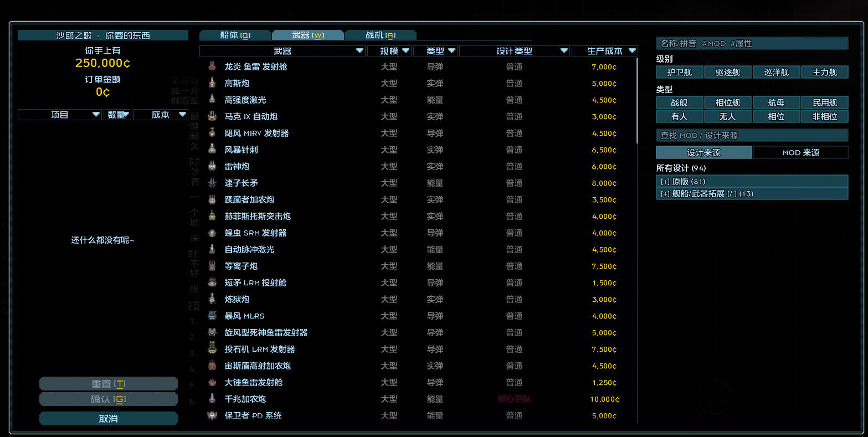Click the 查找 MOD / 设计来源 field
Image resolution: width=868 pixels, height=437 pixels.
pos(752,135)
